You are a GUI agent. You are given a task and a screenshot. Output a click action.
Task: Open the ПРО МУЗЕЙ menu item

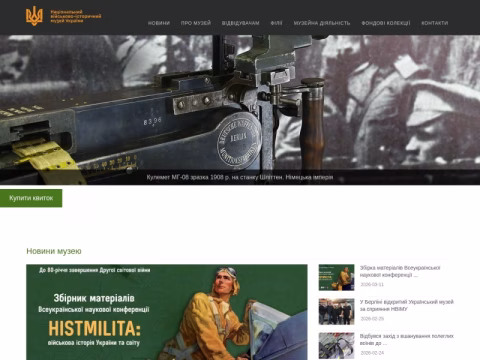(x=196, y=23)
